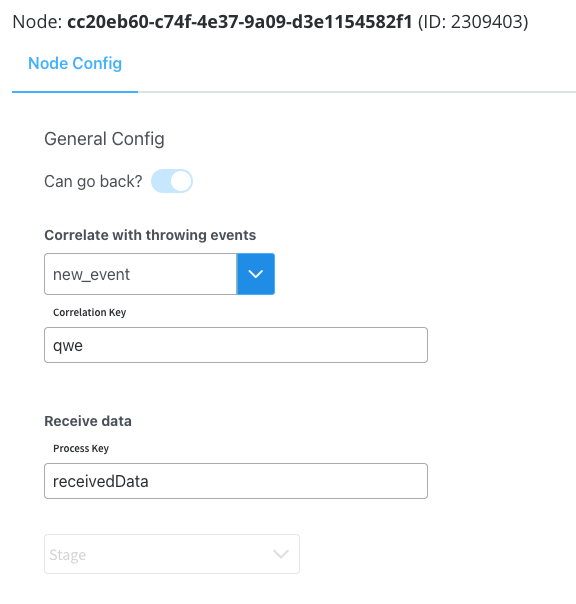Switch to the Node Config tab
This screenshot has height=604, width=576.
pos(75,63)
